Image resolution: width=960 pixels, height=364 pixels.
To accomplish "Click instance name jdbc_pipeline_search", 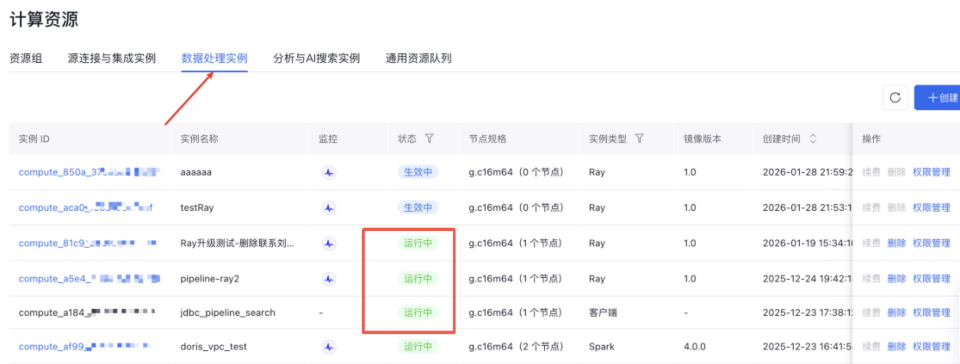I will [x=228, y=313].
